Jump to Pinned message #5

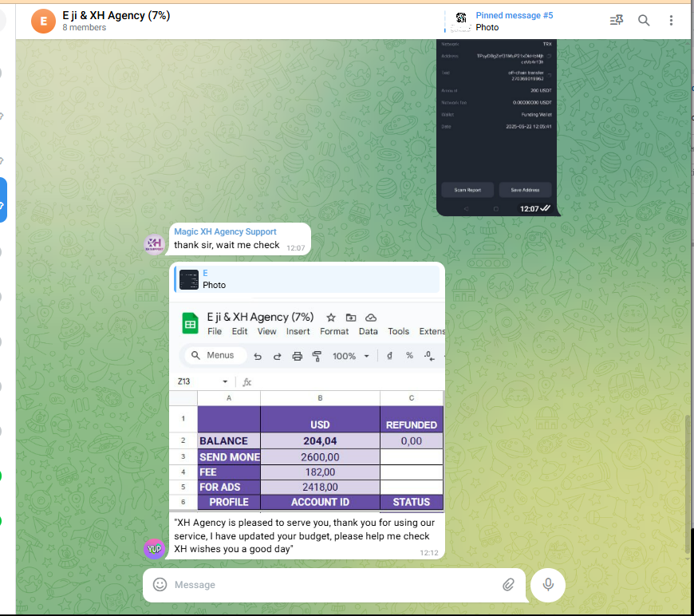click(514, 22)
